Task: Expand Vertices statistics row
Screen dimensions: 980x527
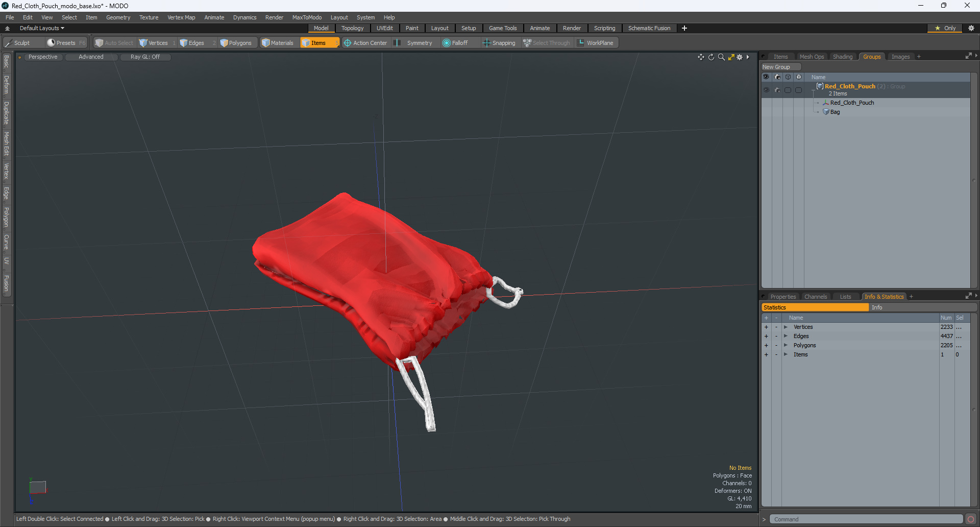Action: [x=786, y=327]
